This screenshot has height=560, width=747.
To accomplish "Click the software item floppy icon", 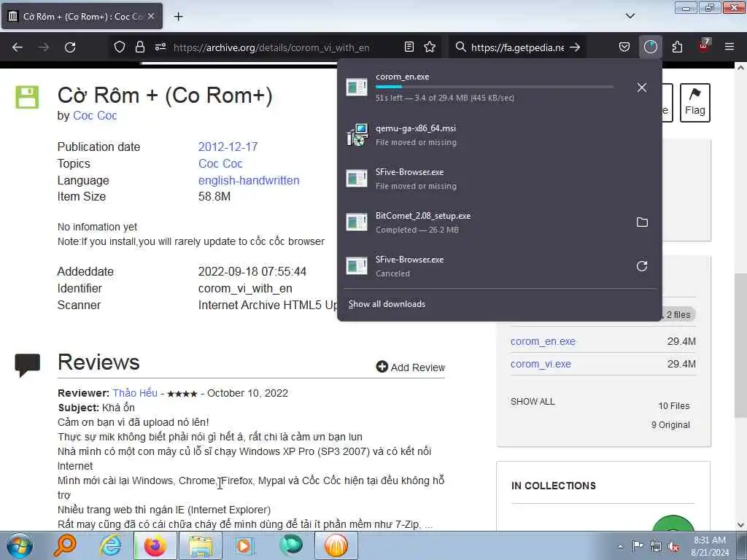I will (27, 97).
